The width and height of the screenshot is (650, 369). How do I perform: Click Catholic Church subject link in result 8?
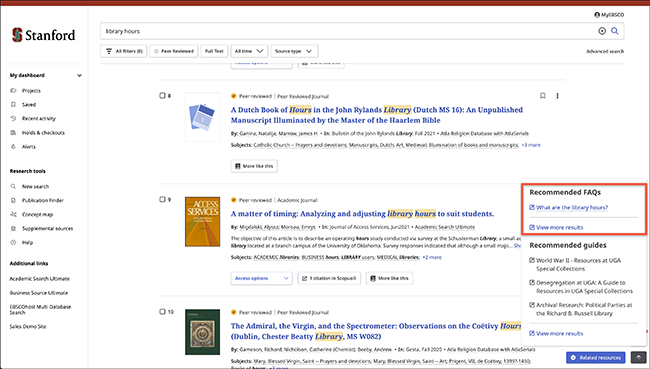point(301,145)
